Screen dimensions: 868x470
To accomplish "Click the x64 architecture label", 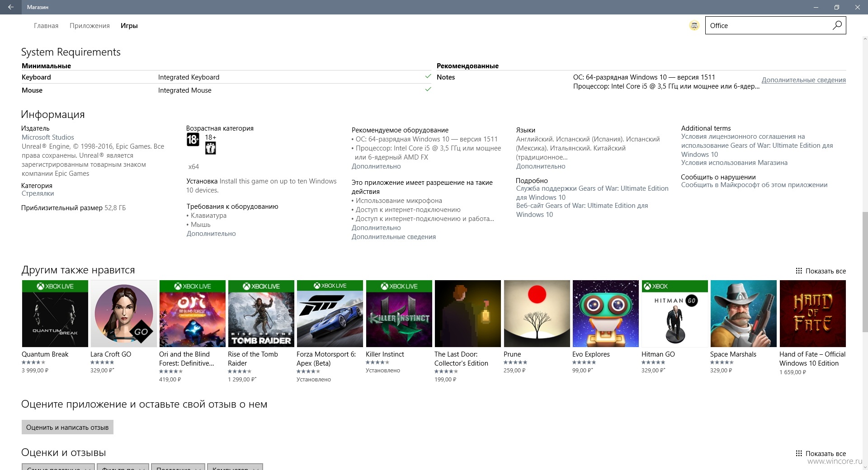I will [193, 167].
